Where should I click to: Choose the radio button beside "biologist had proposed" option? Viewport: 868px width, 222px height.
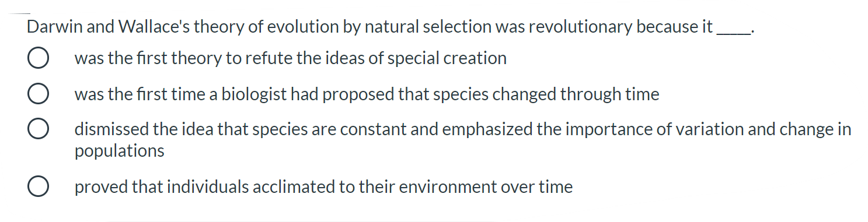37,94
